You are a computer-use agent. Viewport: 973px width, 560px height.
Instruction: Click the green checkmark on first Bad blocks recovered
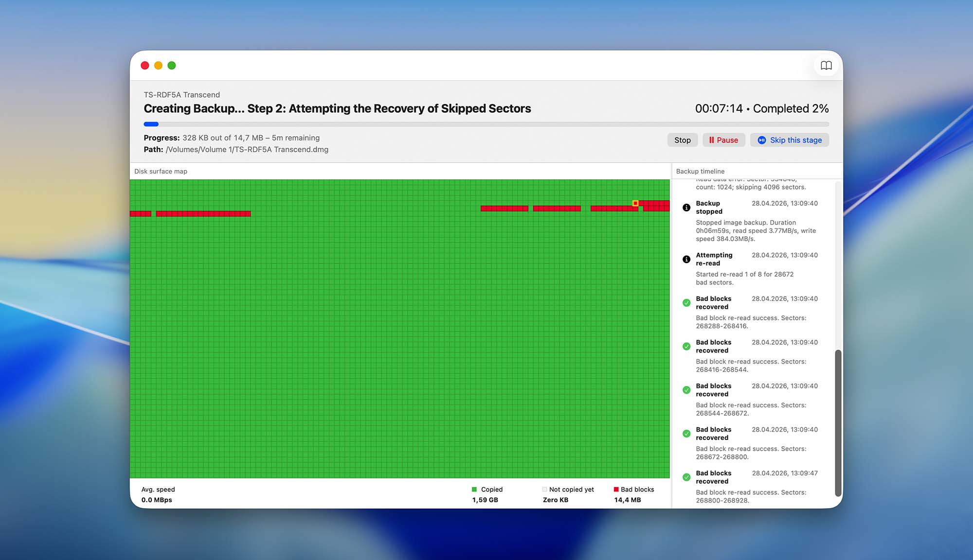[x=686, y=302]
